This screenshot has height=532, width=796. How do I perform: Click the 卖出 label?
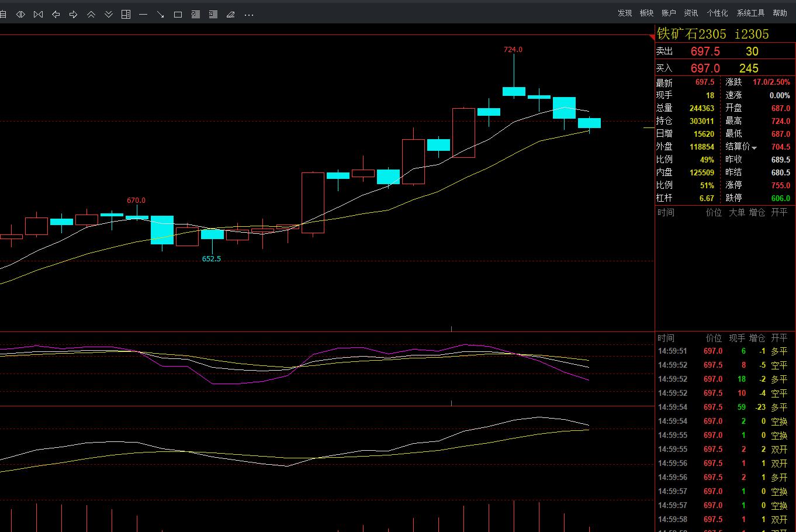pyautogui.click(x=665, y=51)
